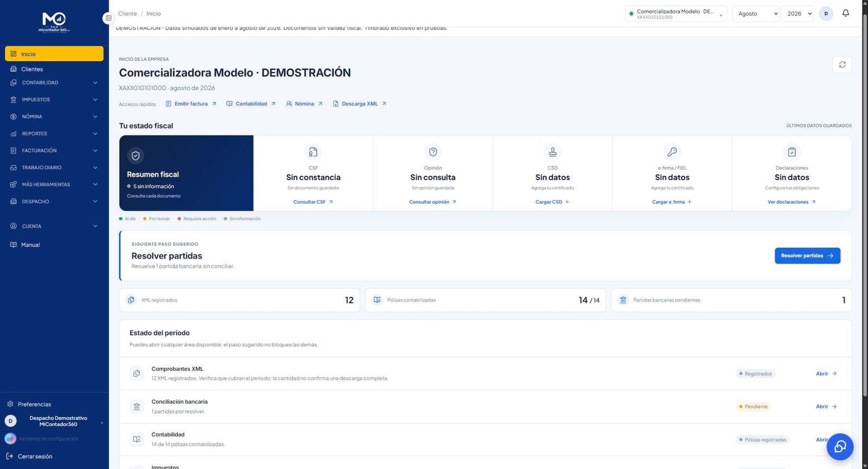Screen dimensions: 868x469
Task: Click the page vertical scrollbar
Action: [x=865, y=206]
